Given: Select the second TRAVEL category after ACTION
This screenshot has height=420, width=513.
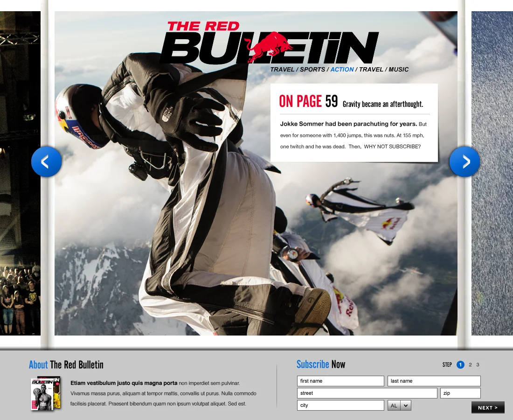Looking at the screenshot, I should tap(371, 70).
